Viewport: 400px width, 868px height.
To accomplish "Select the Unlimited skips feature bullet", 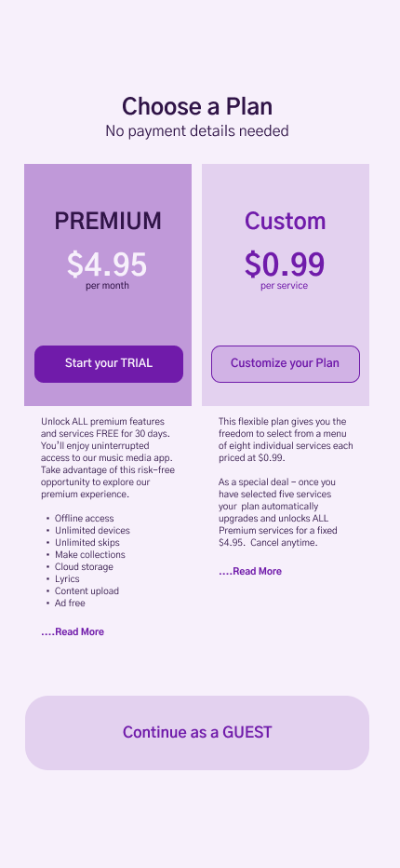I will (83, 542).
